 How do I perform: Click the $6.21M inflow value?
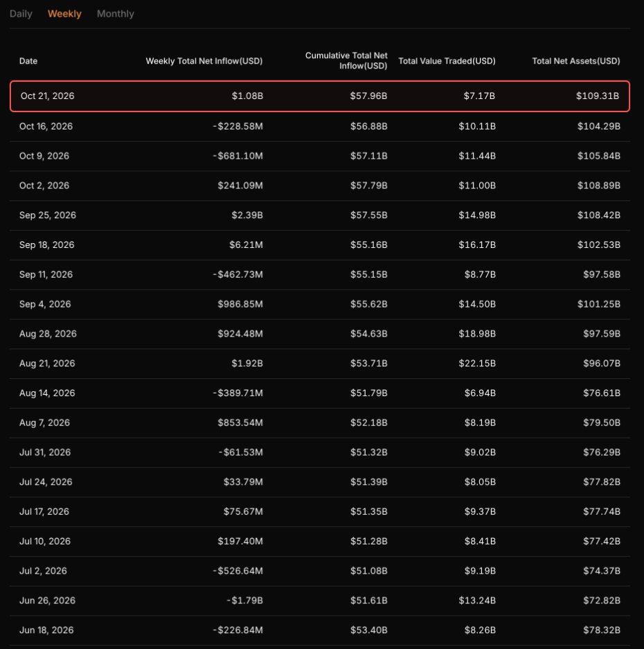pos(246,245)
